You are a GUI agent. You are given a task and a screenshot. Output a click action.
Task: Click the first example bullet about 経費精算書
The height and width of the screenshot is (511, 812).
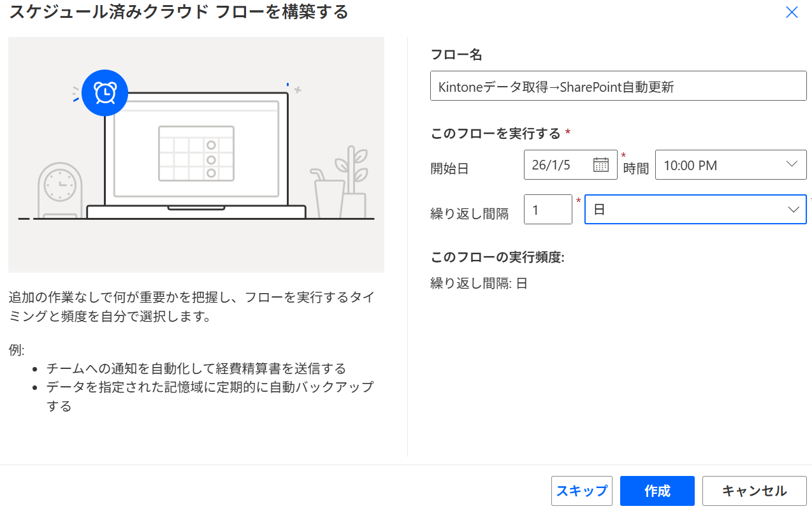(196, 368)
